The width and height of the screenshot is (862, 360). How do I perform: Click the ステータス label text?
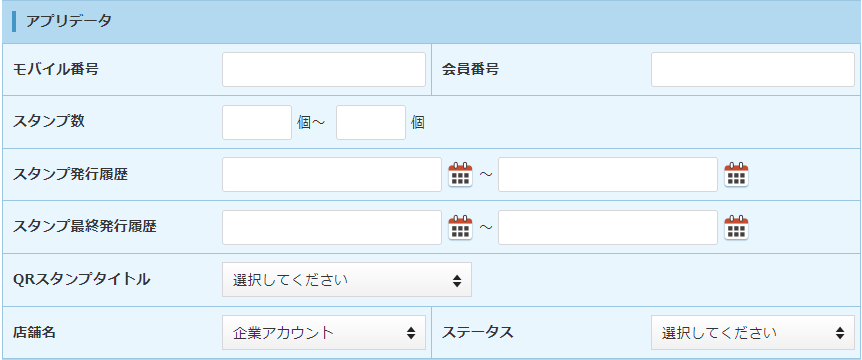(478, 332)
